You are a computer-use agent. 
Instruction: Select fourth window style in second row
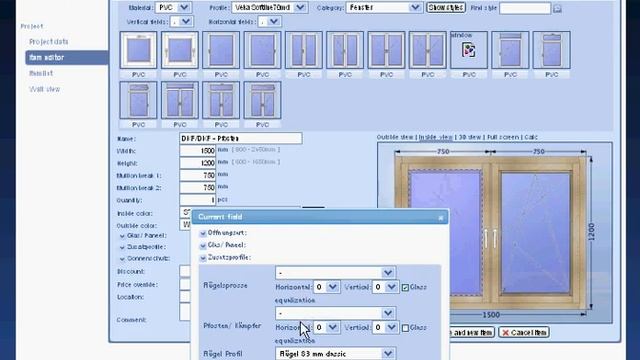(x=262, y=100)
